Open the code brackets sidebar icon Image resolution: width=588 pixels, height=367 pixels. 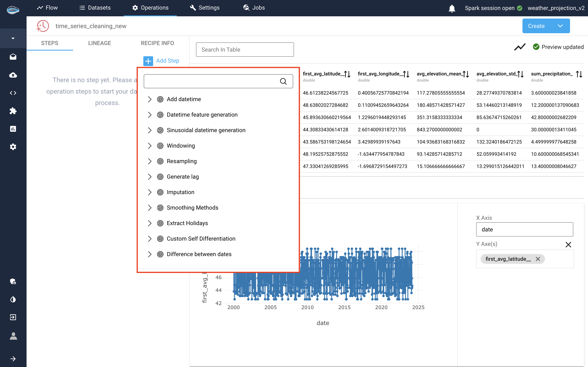coord(13,93)
